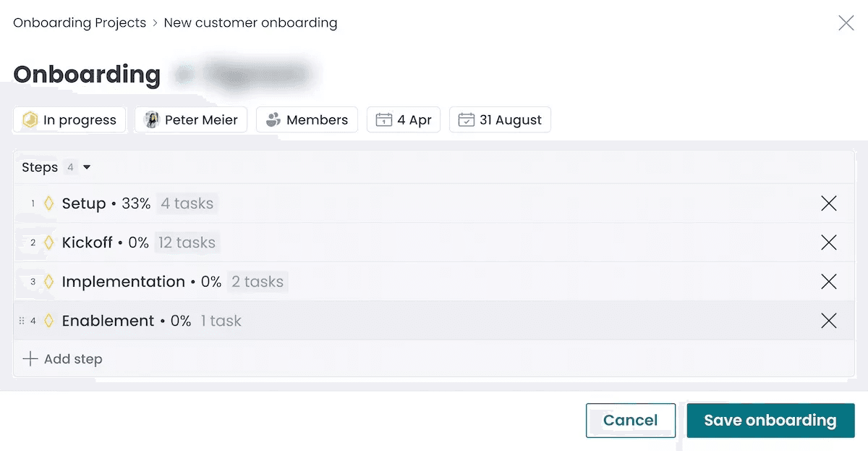Click the diamond icon next to Kickoff

click(x=48, y=243)
